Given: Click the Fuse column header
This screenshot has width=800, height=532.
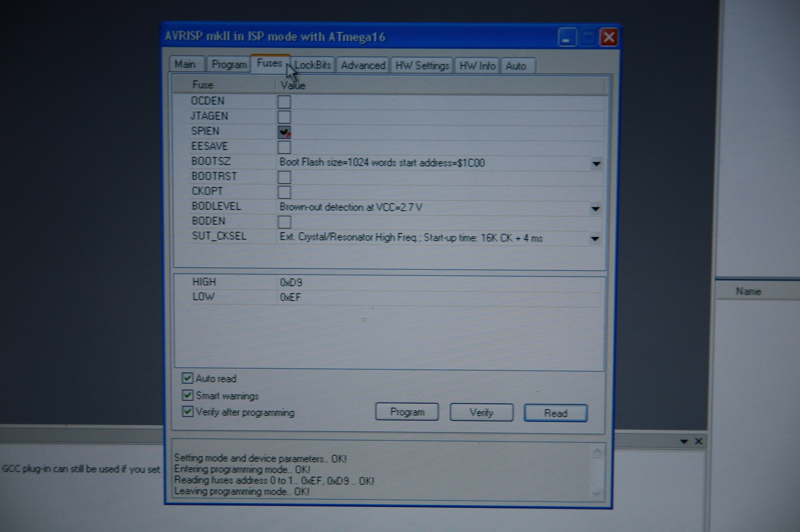Looking at the screenshot, I should (202, 85).
